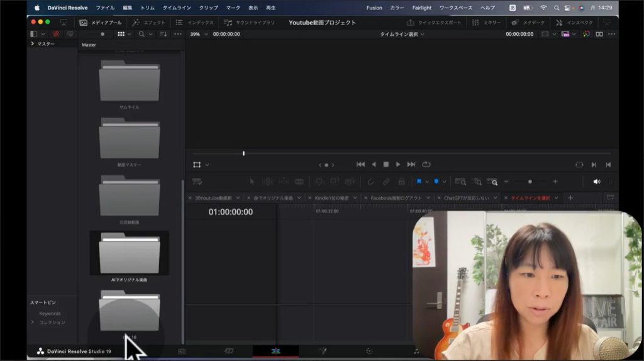Open the marker color dropdown arrow
This screenshot has width=644, height=361.
pyautogui.click(x=444, y=182)
